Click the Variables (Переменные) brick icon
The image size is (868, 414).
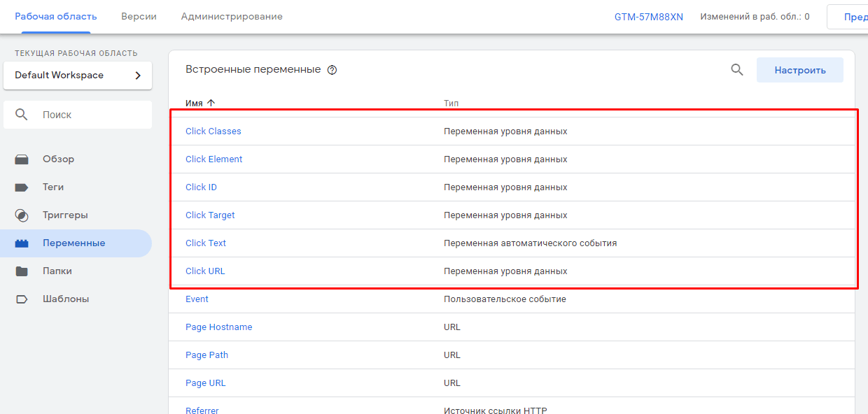(x=22, y=243)
